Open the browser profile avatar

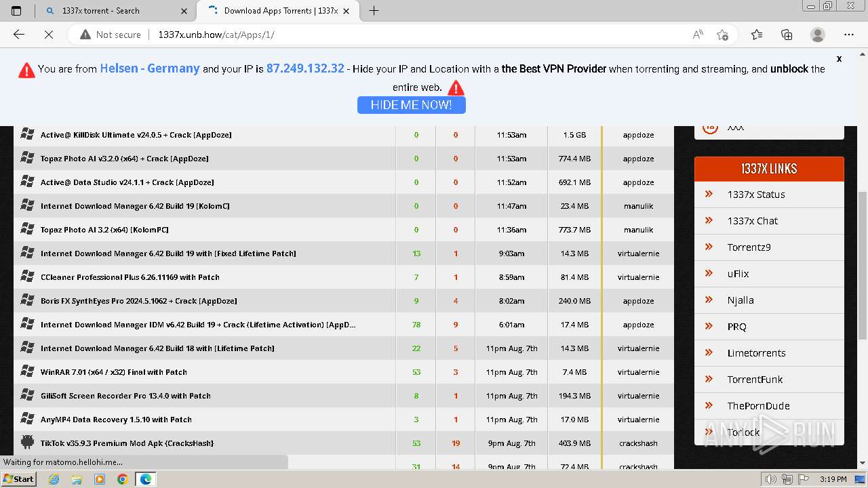pos(818,35)
